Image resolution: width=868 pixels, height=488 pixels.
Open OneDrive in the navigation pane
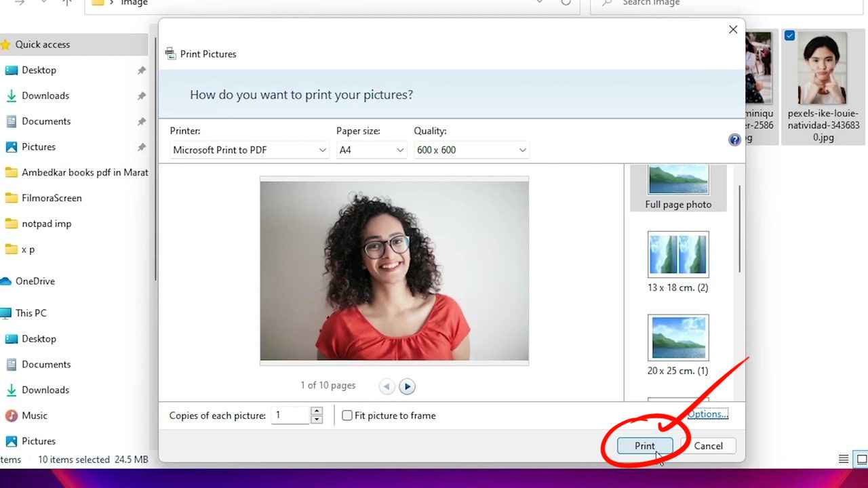coord(35,281)
